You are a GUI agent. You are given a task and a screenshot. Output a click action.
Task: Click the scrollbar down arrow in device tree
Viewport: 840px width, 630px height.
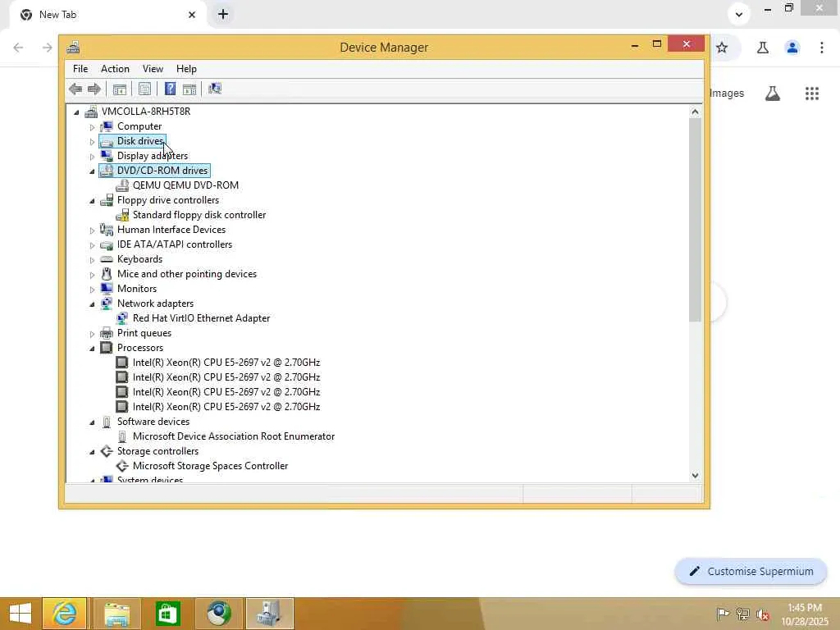695,475
